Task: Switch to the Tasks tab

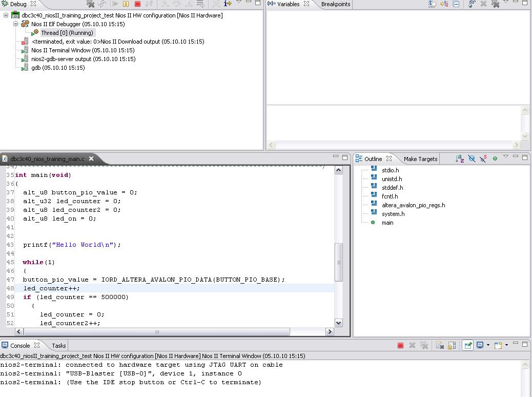Action: 58,346
